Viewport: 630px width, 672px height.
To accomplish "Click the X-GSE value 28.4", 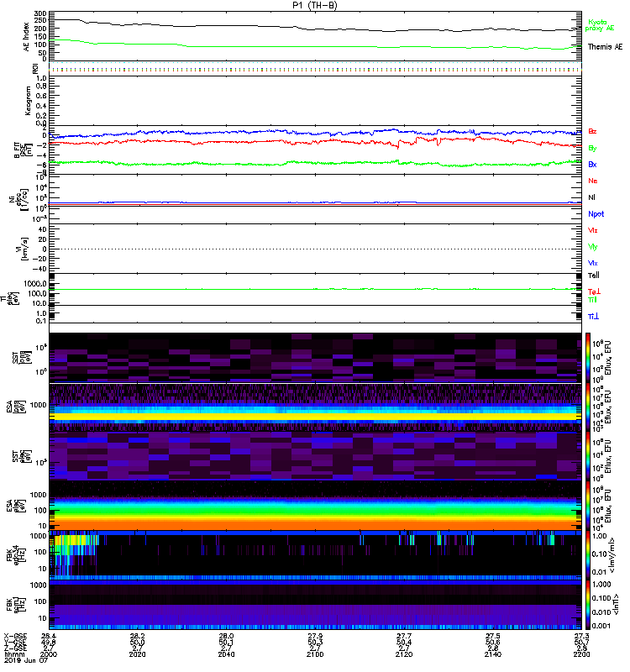I will coord(49,636).
